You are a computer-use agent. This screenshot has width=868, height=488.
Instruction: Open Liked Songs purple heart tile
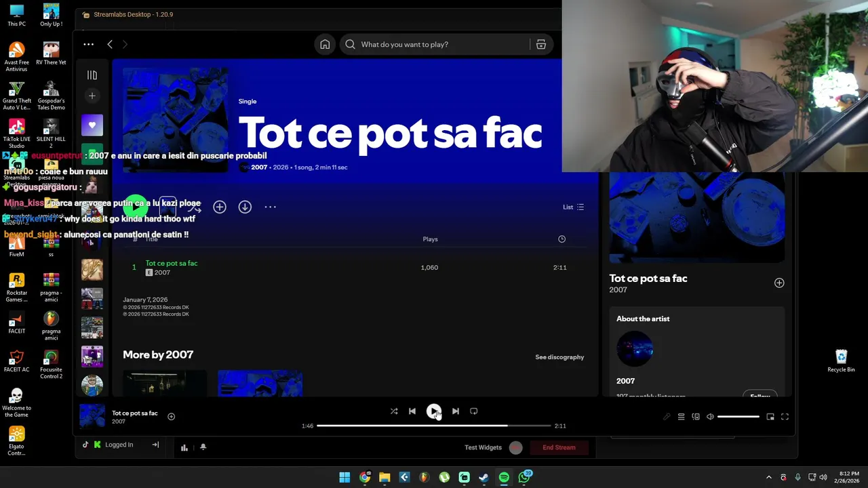[92, 125]
